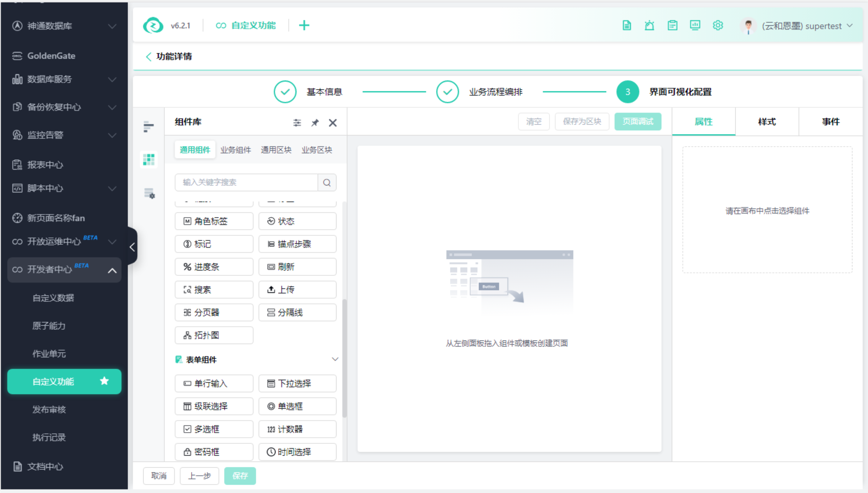Click the alarm bell icon in header
The width and height of the screenshot is (868, 493).
649,26
